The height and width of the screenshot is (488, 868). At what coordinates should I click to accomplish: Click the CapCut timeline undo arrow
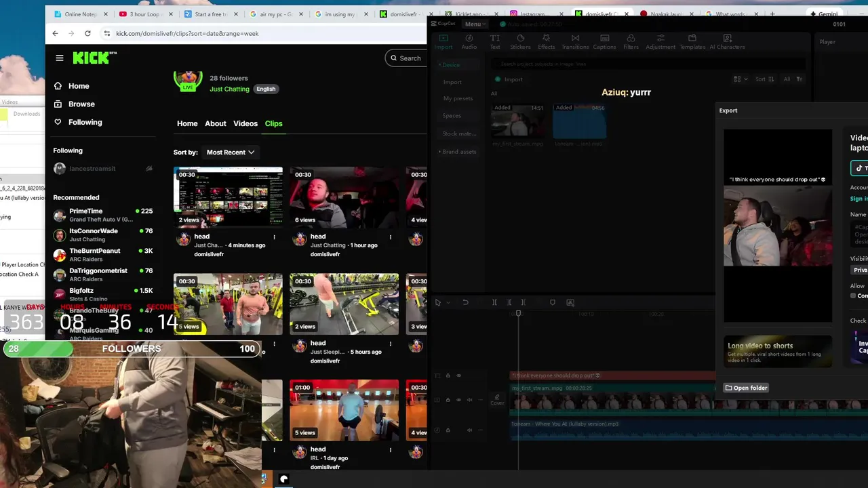[x=465, y=302]
